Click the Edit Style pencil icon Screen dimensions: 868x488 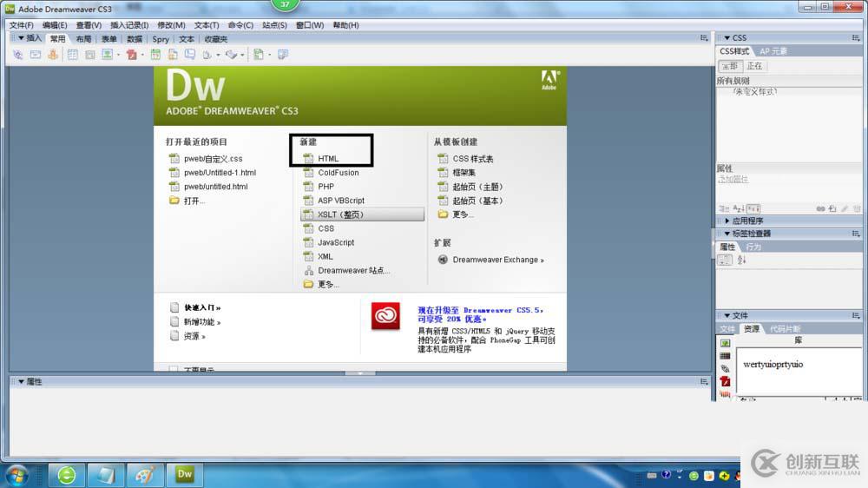tap(845, 208)
